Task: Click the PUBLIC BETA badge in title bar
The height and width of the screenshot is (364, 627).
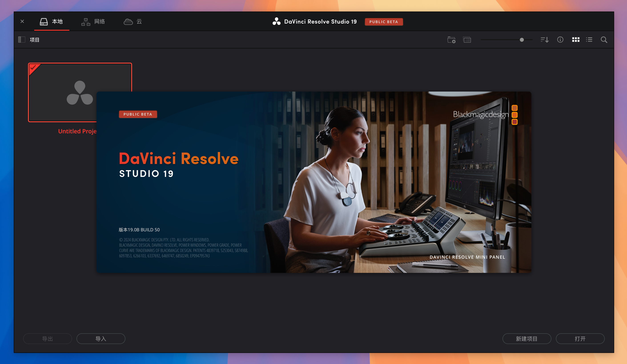Action: pyautogui.click(x=384, y=22)
